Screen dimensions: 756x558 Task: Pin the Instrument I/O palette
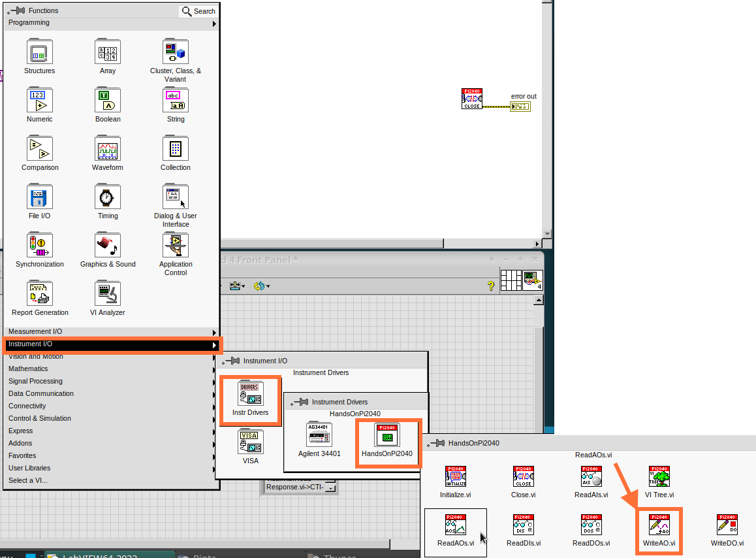[x=231, y=361]
